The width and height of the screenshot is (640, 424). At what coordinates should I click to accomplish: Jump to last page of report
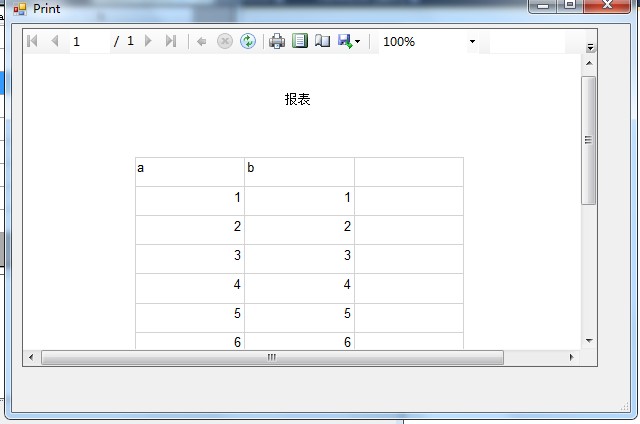pyautogui.click(x=171, y=41)
